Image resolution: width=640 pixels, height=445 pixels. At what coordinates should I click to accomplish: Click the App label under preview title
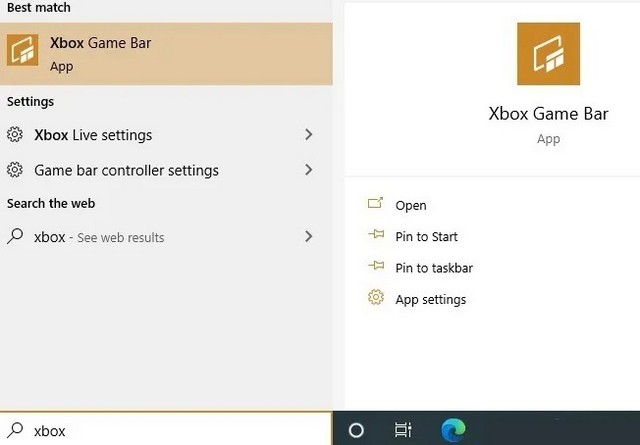click(548, 139)
